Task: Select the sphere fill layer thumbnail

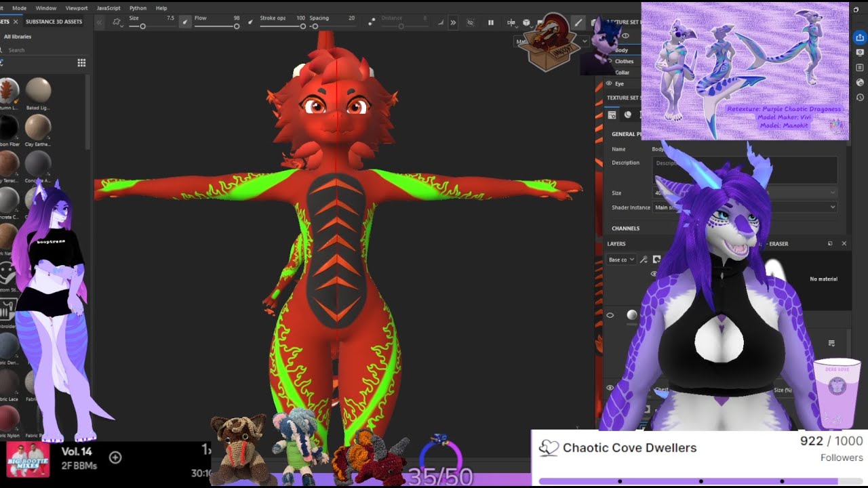Action: coord(632,315)
